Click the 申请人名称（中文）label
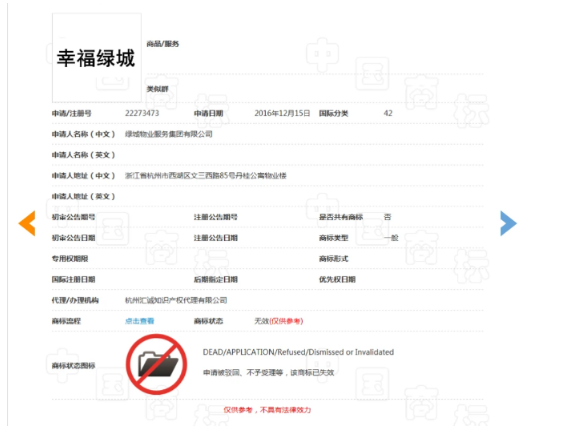Viewport: 562px width, 432px height. (84, 134)
